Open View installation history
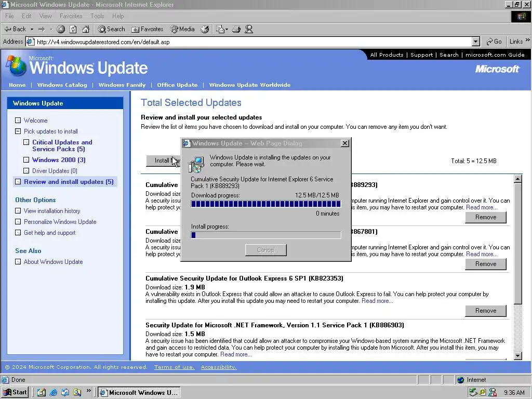 (x=52, y=211)
